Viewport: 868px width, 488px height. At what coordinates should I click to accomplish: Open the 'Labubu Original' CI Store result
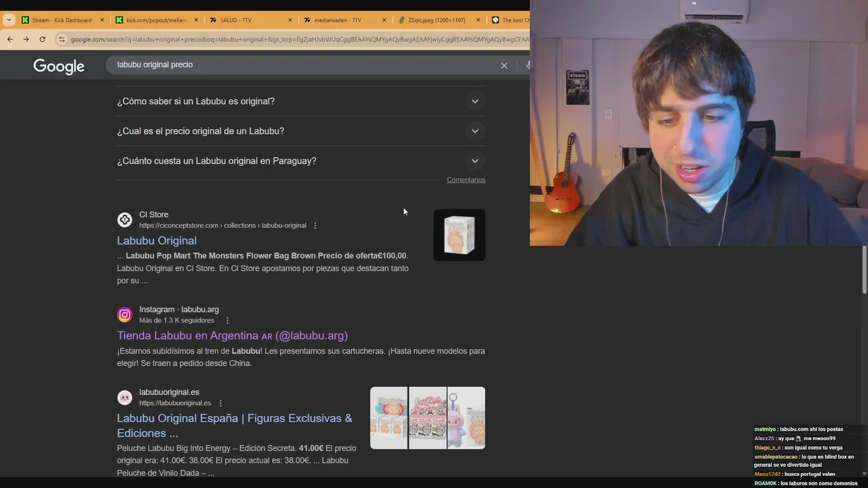(x=157, y=241)
